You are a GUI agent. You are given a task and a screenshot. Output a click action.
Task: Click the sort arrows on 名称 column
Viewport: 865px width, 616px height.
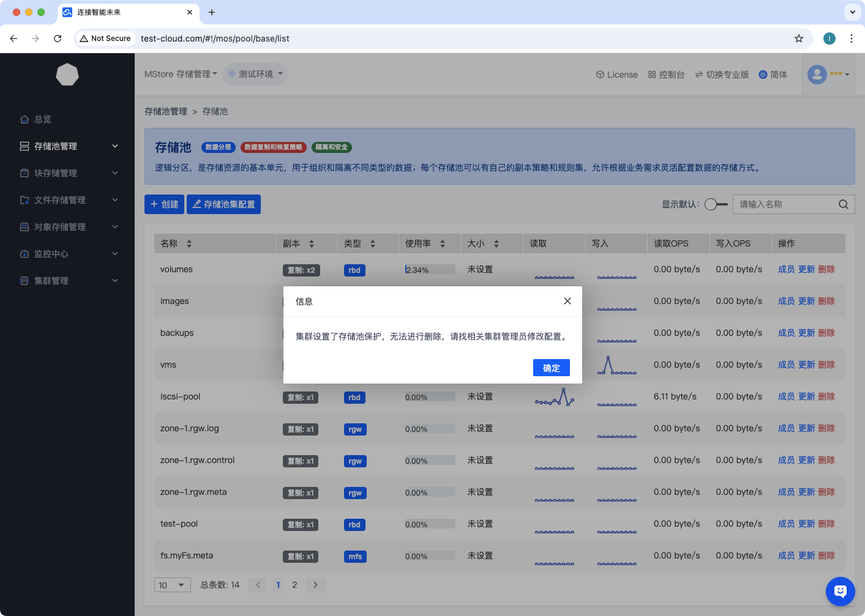coord(189,243)
